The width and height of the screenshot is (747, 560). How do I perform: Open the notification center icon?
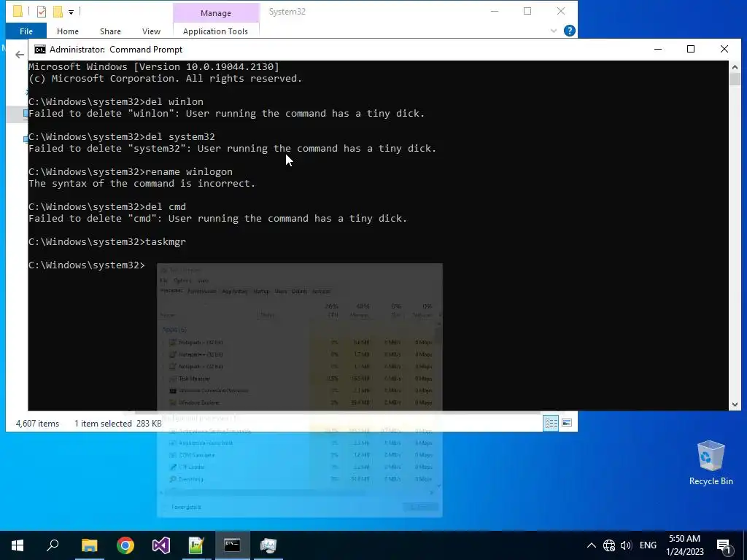[724, 545]
